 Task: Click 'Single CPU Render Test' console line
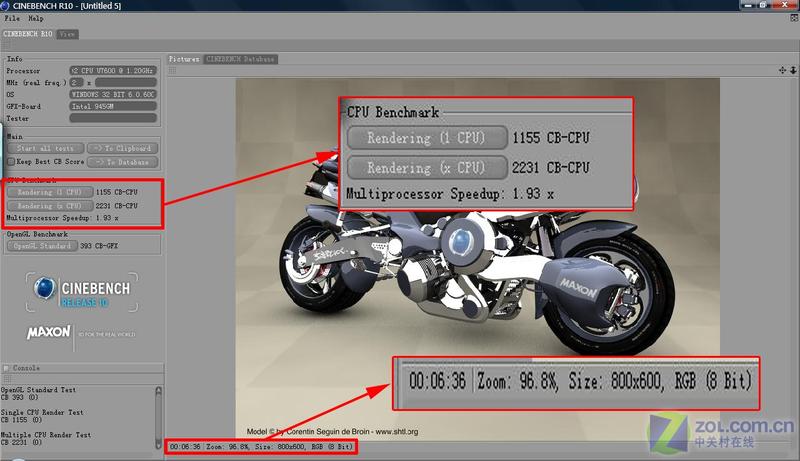pyautogui.click(x=42, y=412)
